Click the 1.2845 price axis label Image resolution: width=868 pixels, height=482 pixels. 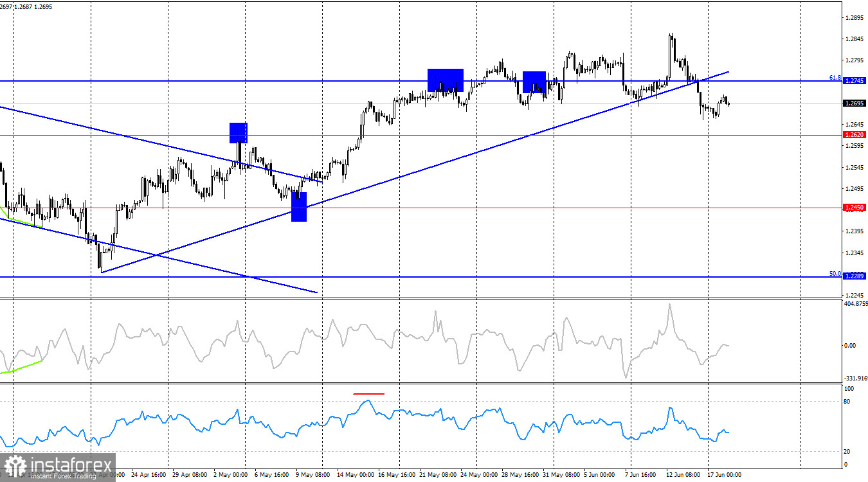(855, 39)
